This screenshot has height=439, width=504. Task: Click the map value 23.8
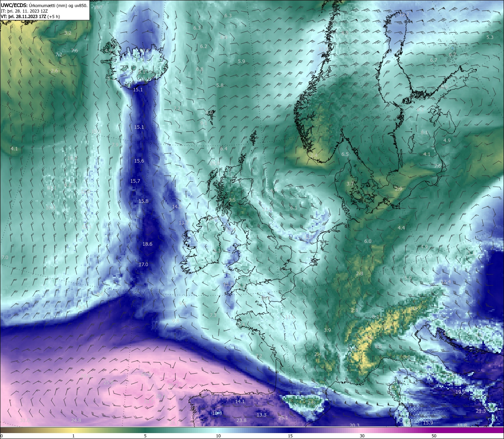pos(241,420)
